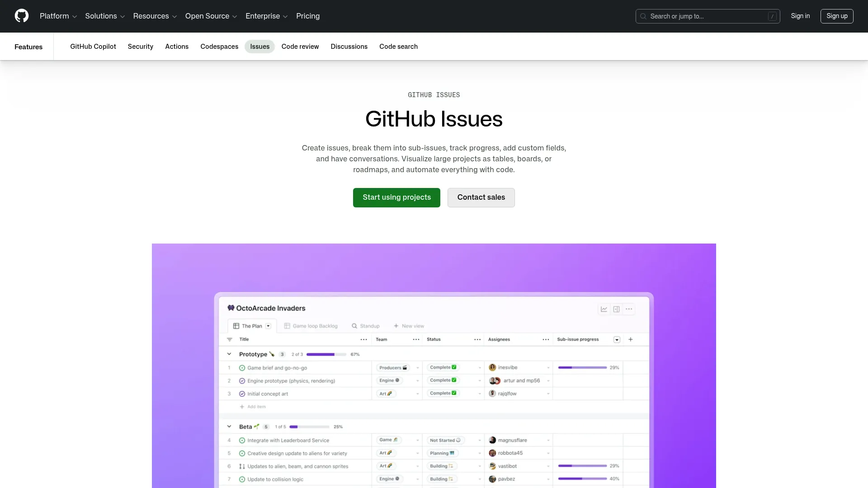Click the Planning status label
868x488 pixels.
click(x=442, y=453)
